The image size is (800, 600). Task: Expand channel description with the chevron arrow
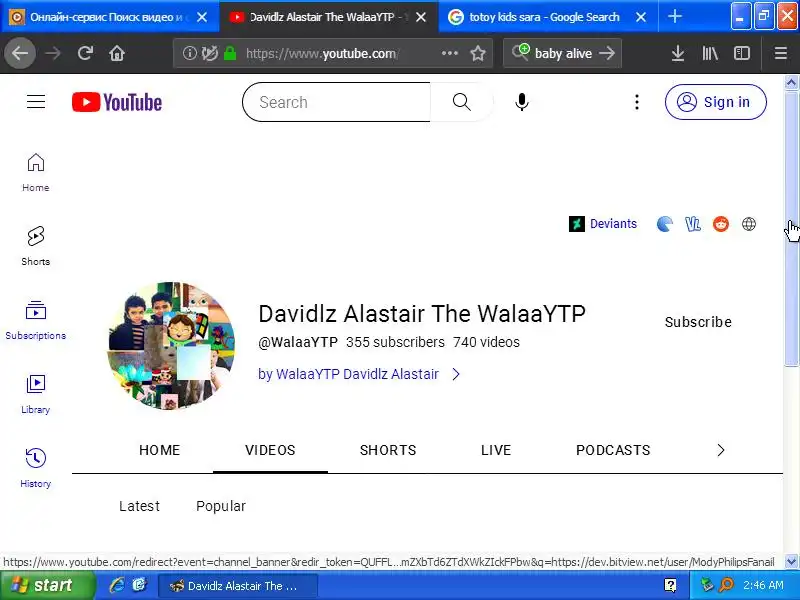(x=456, y=374)
